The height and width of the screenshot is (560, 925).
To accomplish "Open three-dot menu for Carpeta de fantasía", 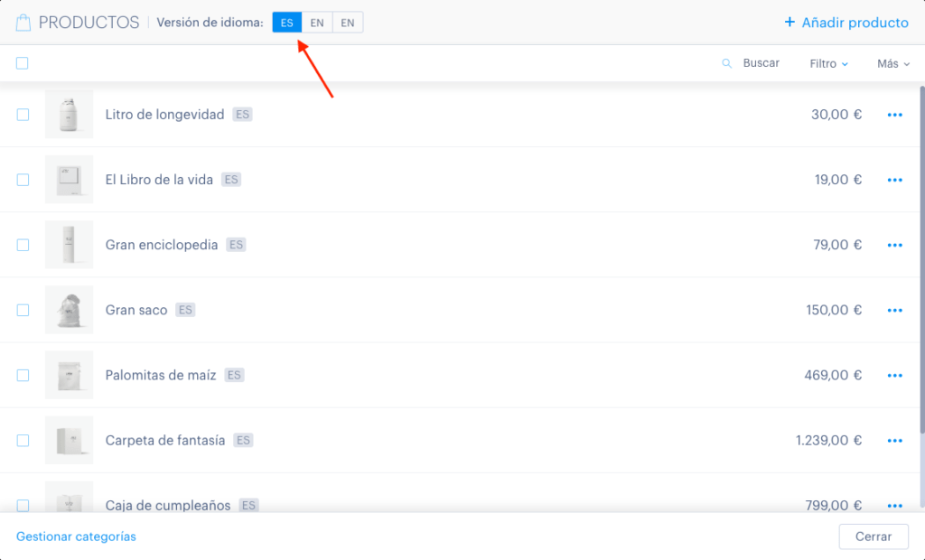I will (894, 441).
